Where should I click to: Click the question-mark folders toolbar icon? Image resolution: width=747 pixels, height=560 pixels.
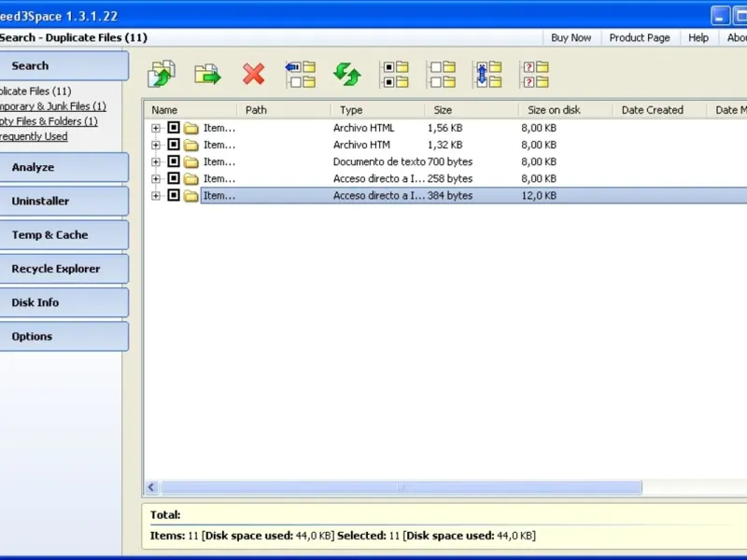[x=534, y=75]
